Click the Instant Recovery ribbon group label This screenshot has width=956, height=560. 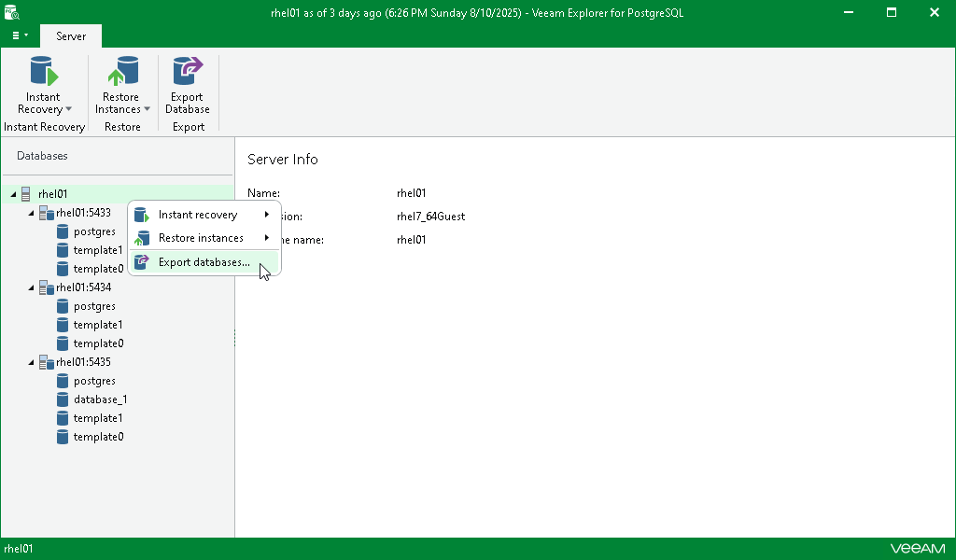tap(45, 127)
